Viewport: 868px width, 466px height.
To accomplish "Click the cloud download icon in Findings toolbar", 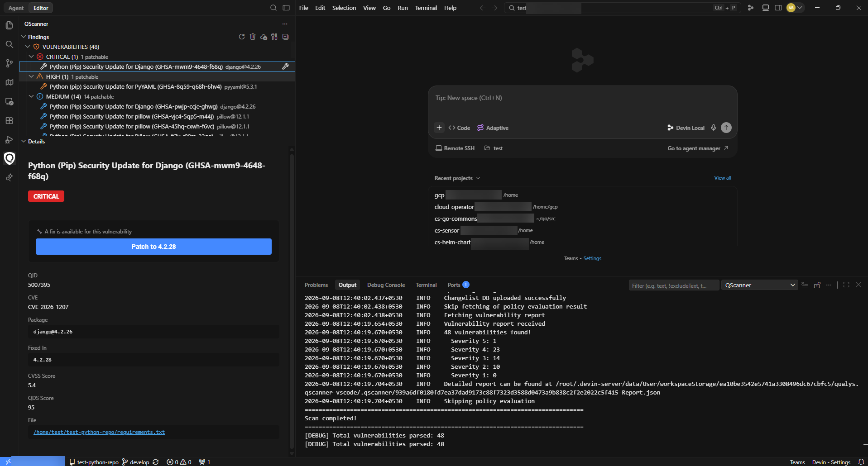I will pyautogui.click(x=264, y=37).
